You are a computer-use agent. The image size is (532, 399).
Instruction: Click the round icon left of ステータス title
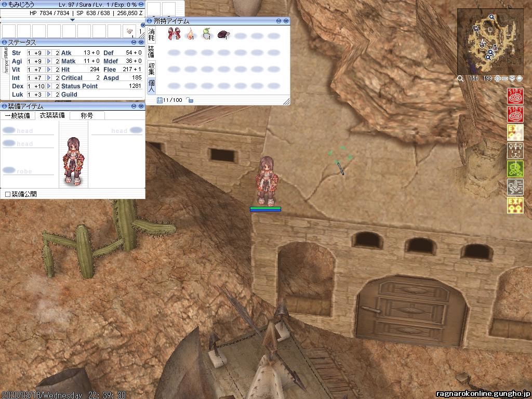coord(4,43)
